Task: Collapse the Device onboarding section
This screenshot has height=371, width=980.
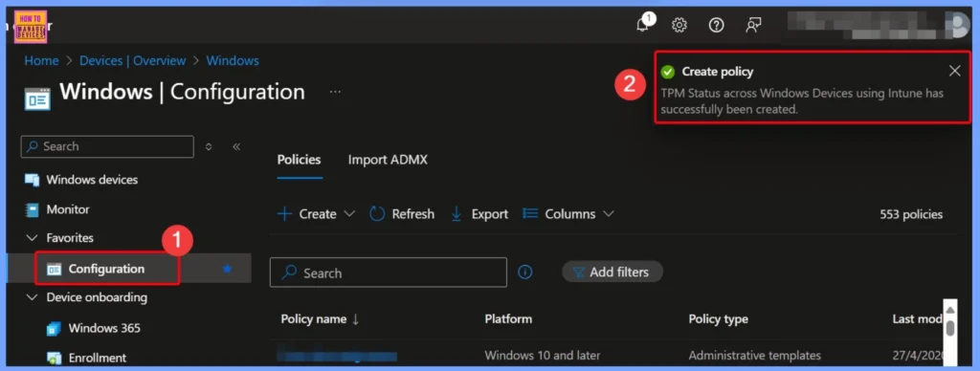Action: (x=32, y=298)
